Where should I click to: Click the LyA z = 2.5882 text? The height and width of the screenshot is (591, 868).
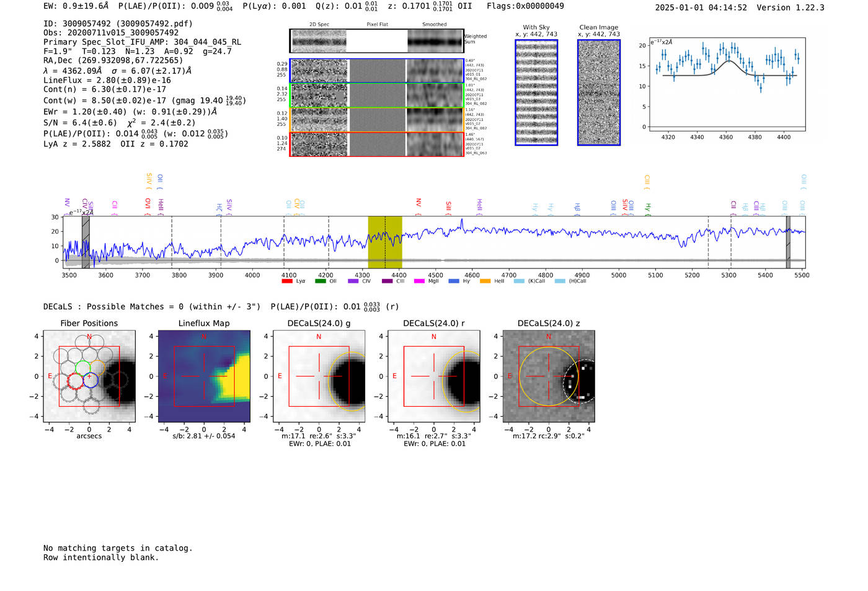(x=77, y=144)
